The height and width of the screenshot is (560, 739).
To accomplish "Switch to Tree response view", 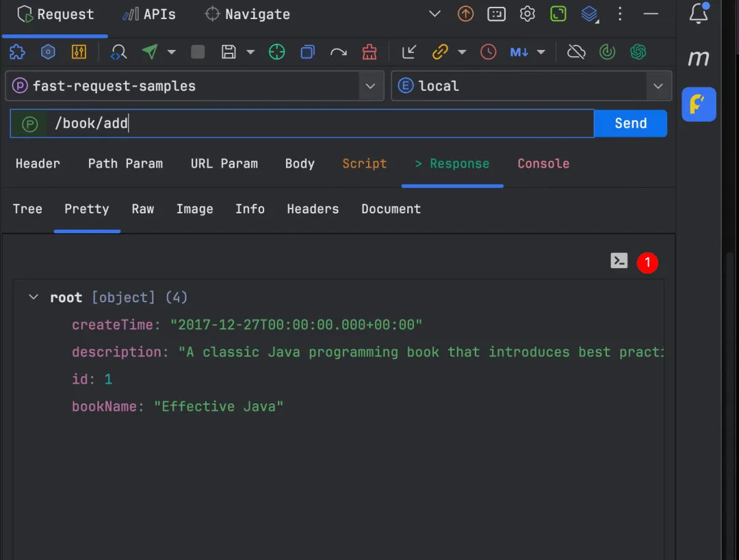I will [x=27, y=209].
